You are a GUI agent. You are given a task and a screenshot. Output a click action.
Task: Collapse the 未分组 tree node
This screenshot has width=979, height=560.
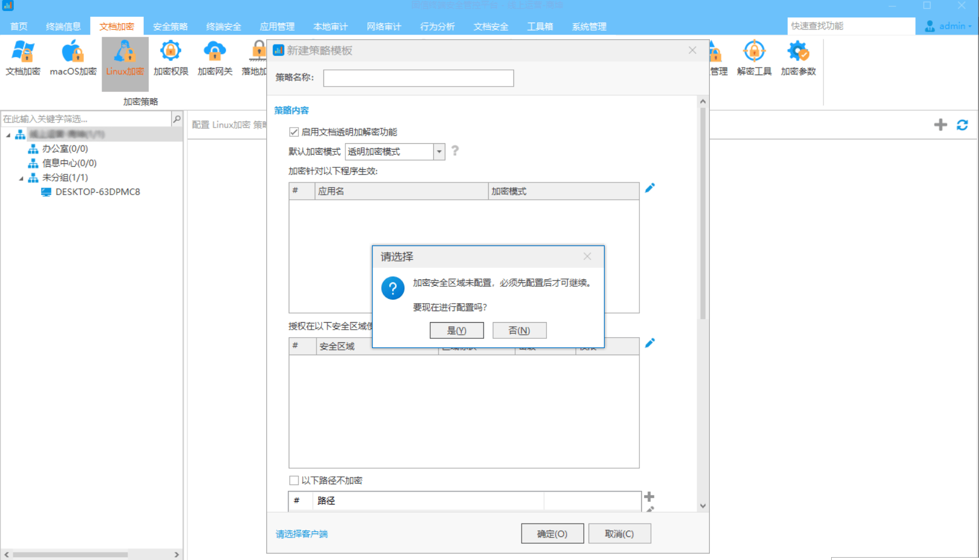tap(21, 178)
